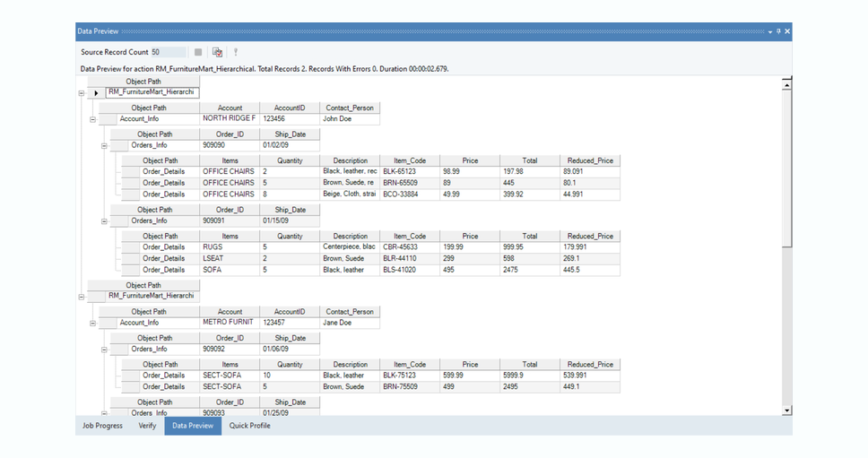Collapse the Account_Info node for NORTH RIDGE
The height and width of the screenshot is (458, 868).
pos(92,119)
